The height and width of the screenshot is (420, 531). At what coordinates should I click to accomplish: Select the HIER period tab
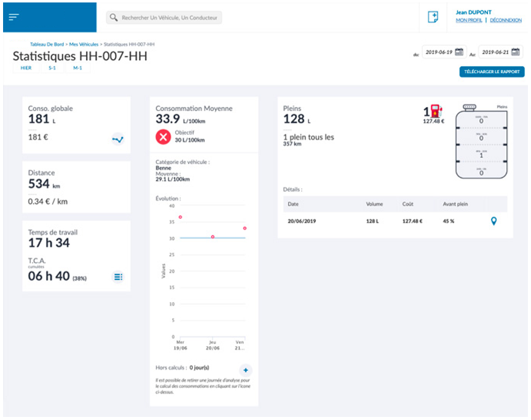click(26, 68)
